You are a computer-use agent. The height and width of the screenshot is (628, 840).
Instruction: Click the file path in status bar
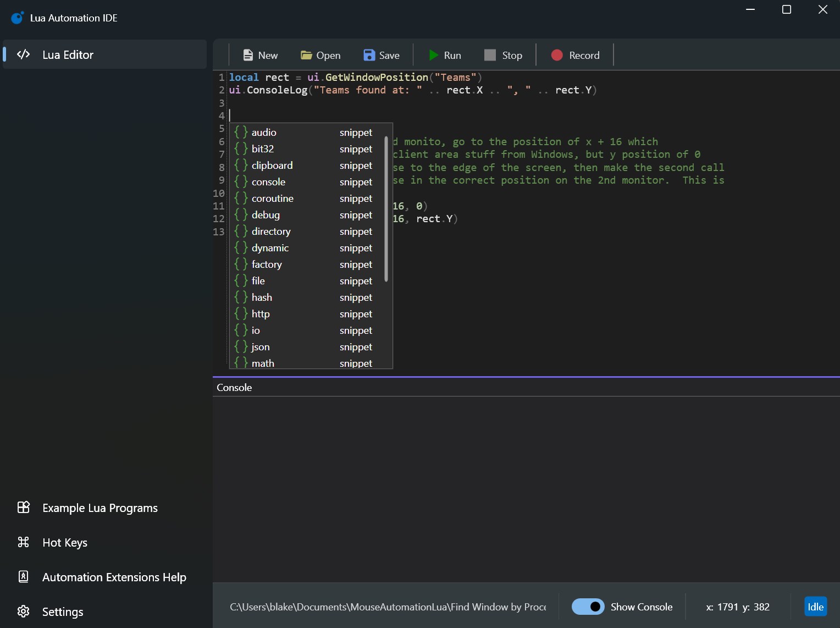pyautogui.click(x=388, y=607)
